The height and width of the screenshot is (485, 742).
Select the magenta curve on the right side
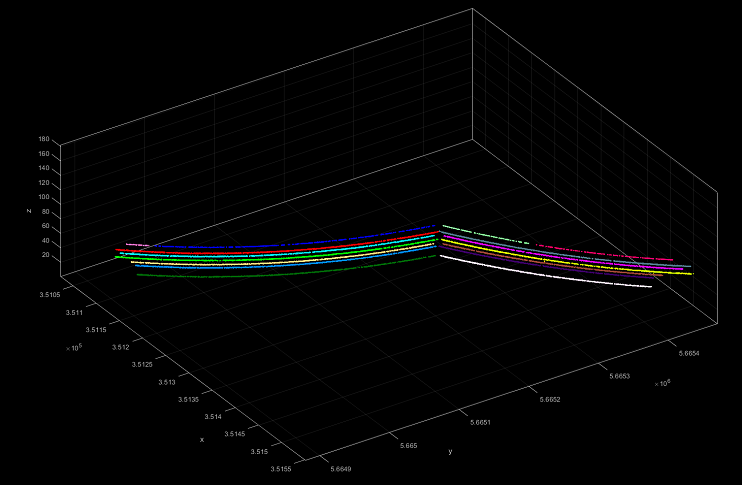point(600,260)
